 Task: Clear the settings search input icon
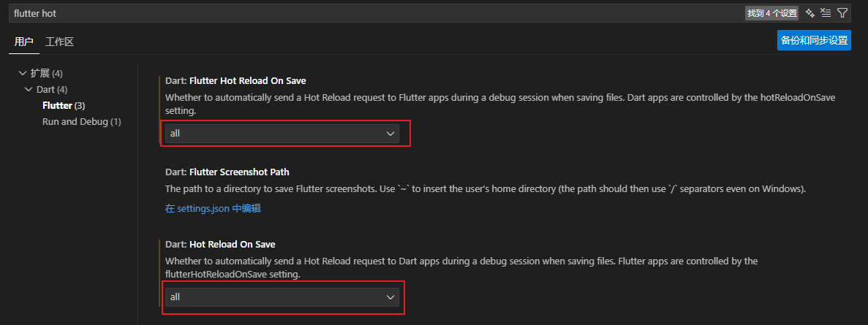click(x=826, y=12)
